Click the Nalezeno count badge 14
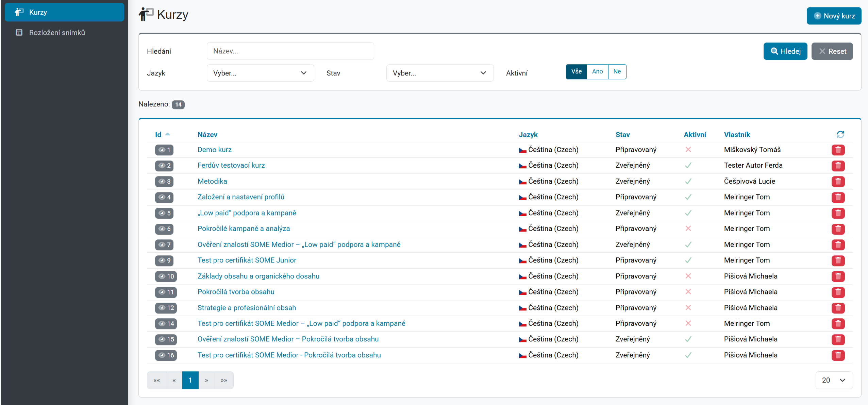The height and width of the screenshot is (405, 868). [178, 105]
